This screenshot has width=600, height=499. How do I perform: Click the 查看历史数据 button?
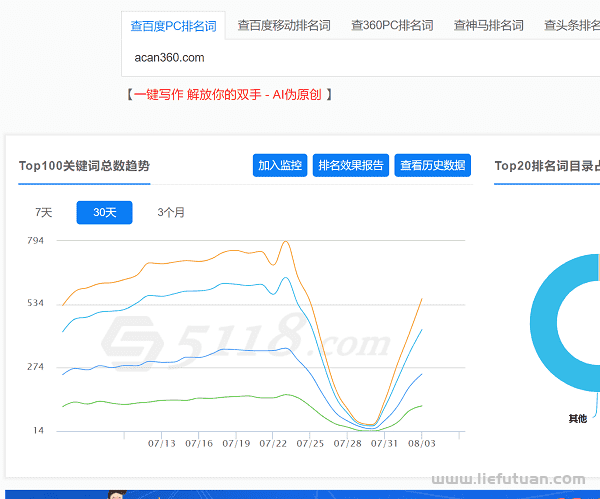pos(432,165)
